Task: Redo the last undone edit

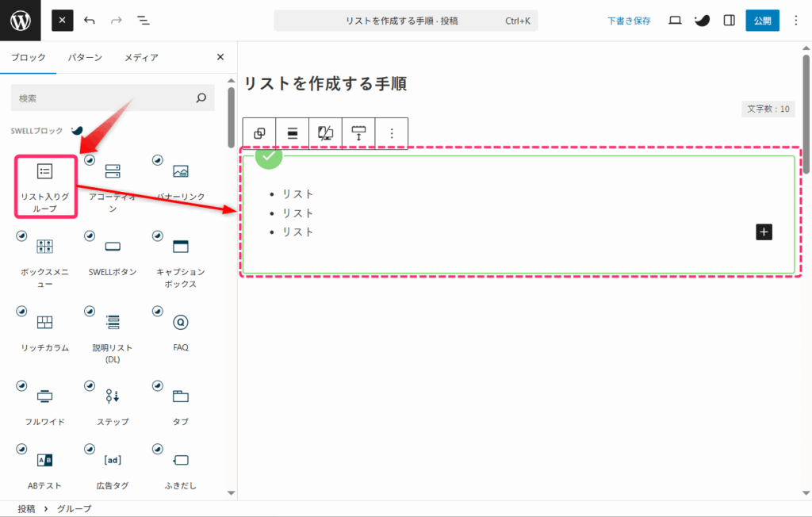Action: coord(117,20)
